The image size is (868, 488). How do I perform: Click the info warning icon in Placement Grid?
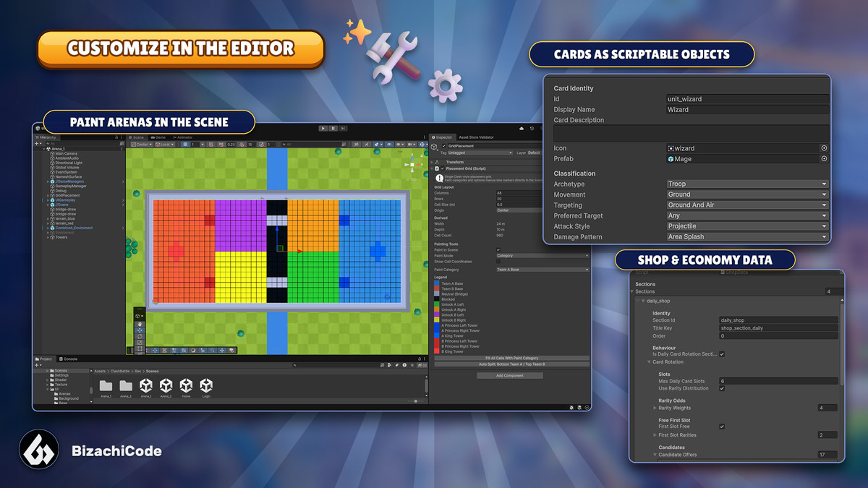pos(440,179)
